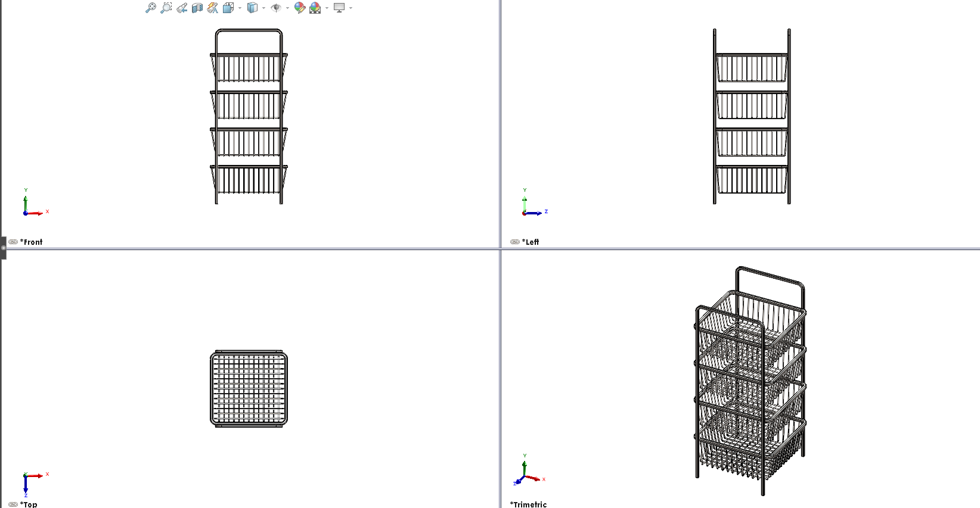Click the link icon beside *Top
This screenshot has width=980, height=508.
(13, 504)
